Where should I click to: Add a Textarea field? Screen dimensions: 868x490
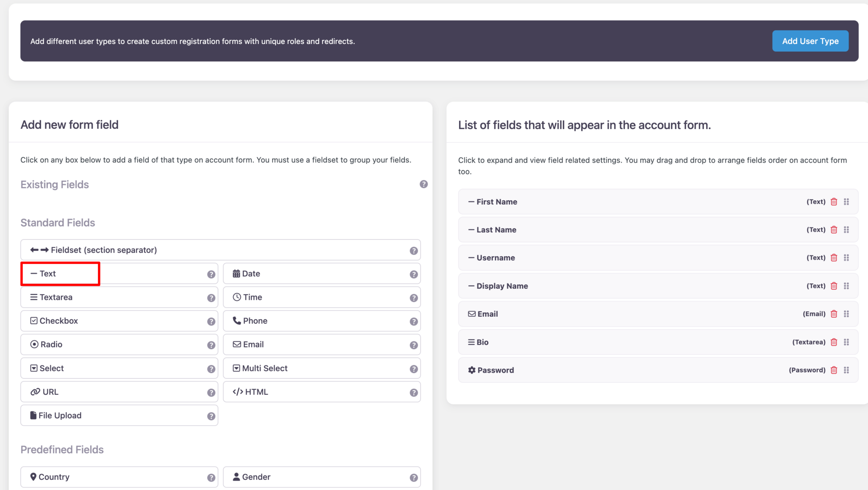point(119,297)
